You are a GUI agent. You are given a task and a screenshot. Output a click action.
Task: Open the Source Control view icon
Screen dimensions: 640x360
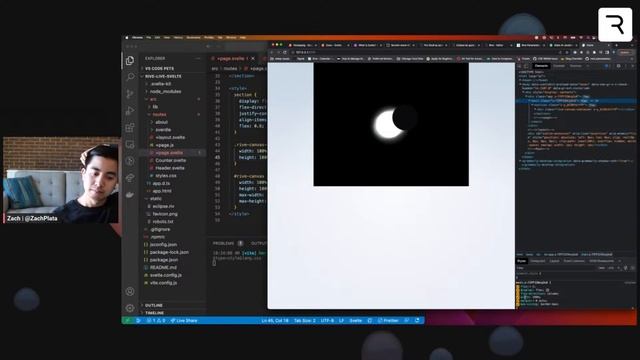point(130,94)
